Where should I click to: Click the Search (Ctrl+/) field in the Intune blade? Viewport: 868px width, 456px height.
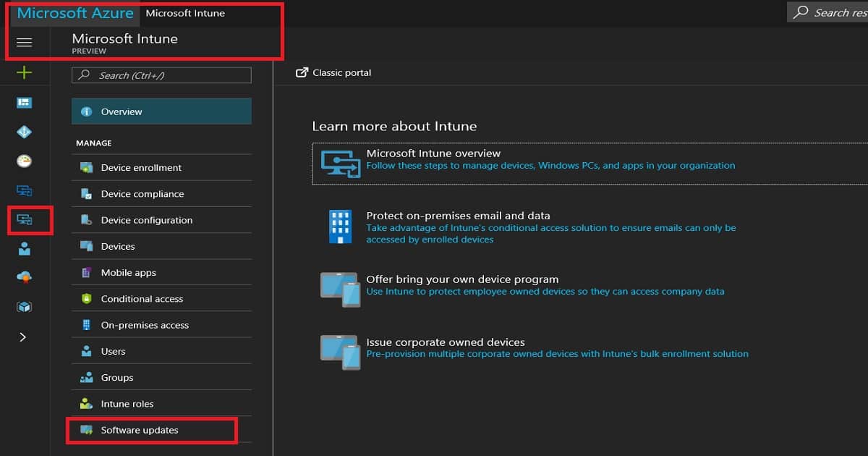pyautogui.click(x=161, y=75)
